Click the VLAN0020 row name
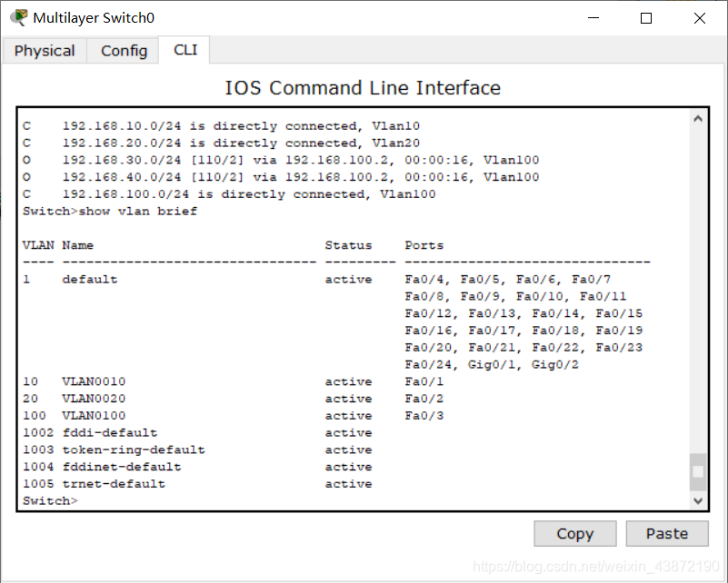Screen dimensions: 728x583 [94, 399]
